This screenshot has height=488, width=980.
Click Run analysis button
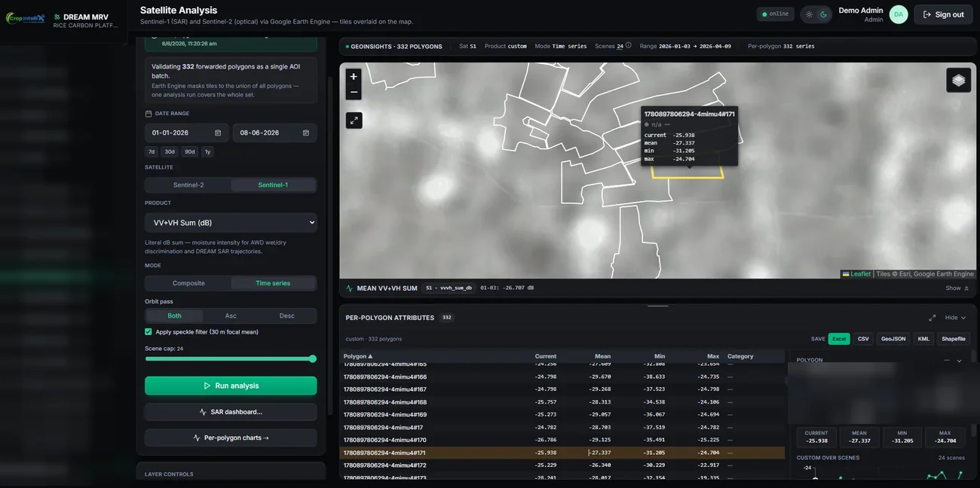click(231, 386)
